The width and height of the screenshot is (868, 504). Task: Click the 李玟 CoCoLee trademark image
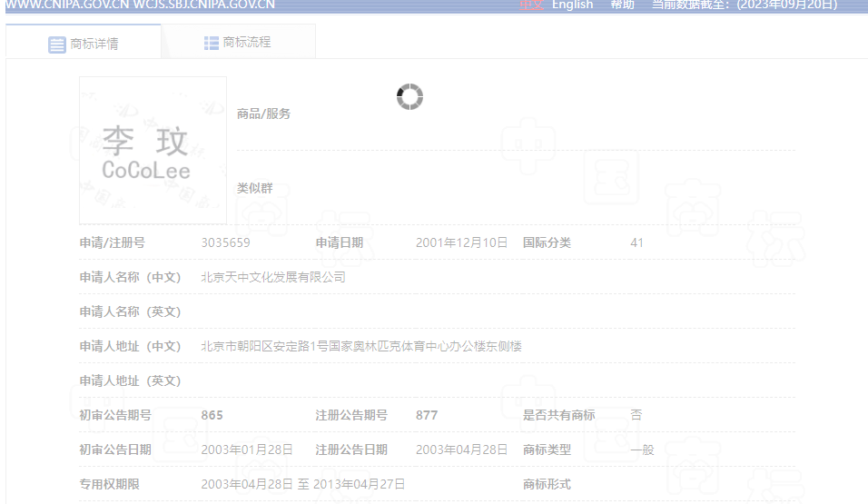pos(153,150)
